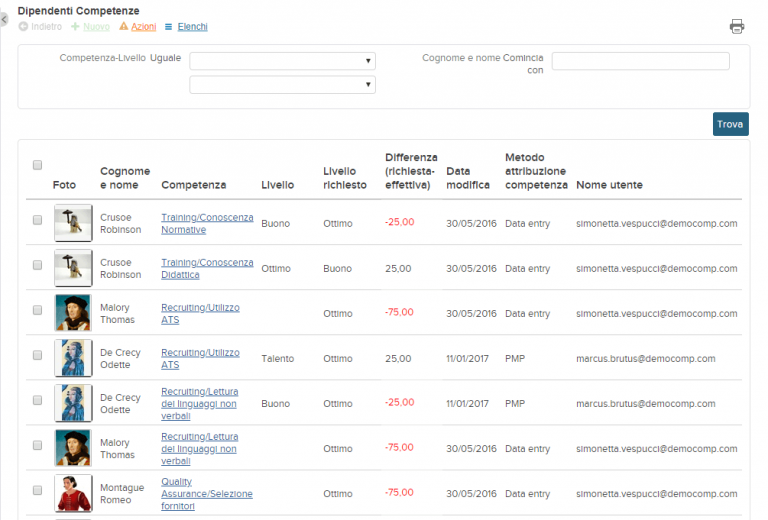Open first Crusoe Robinson photo thumbnail

(x=73, y=223)
